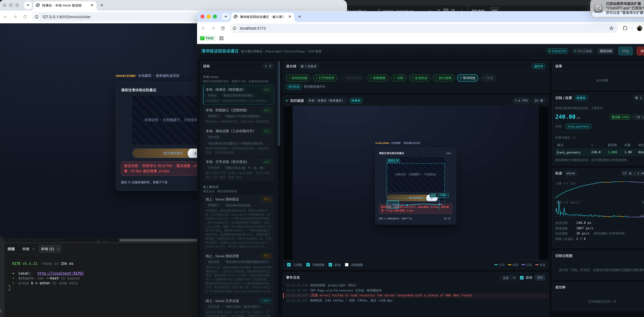Viewport: 644px width, 317px height.
Task: Open the Chrome extensions puzzle icon
Action: click(625, 28)
